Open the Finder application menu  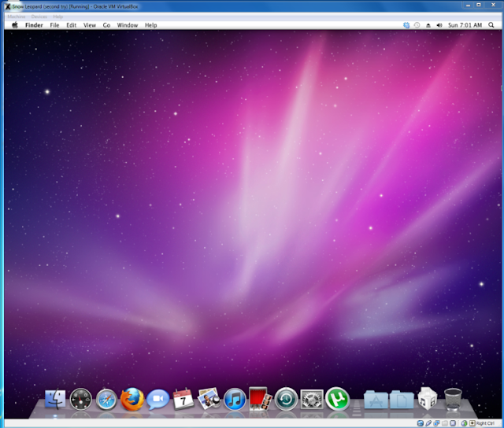tap(34, 25)
